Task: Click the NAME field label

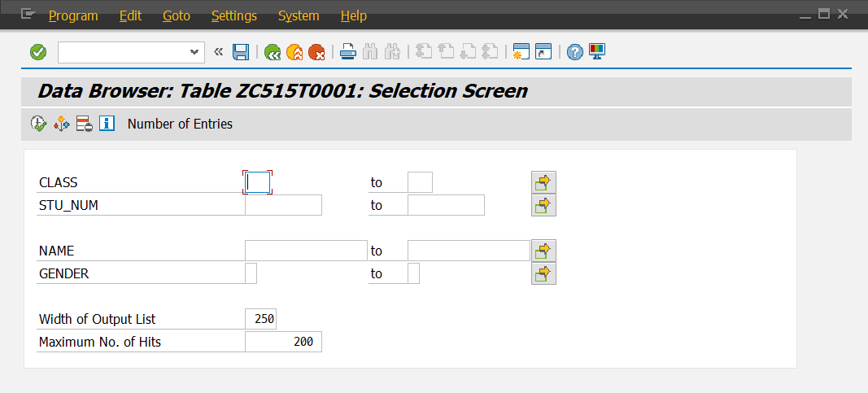Action: coord(56,251)
